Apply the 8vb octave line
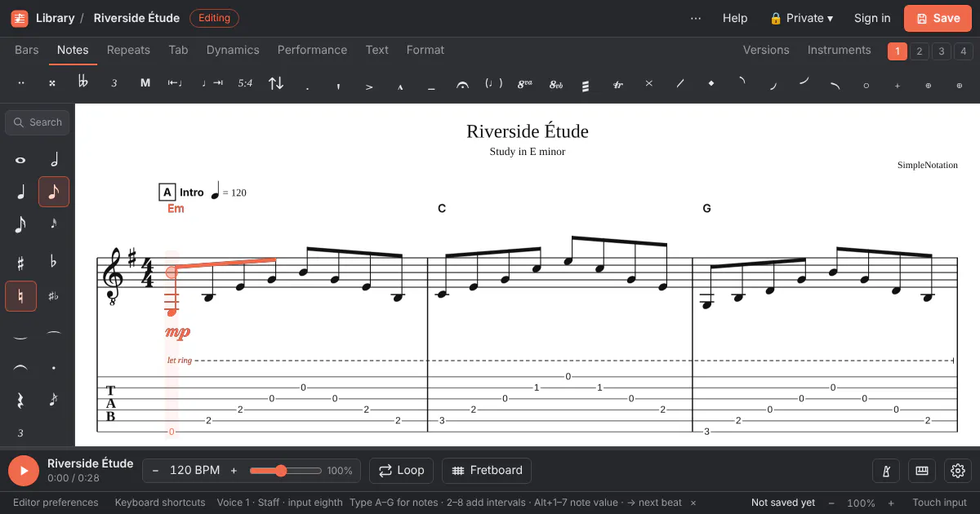Viewport: 980px width, 514px height. [x=556, y=83]
